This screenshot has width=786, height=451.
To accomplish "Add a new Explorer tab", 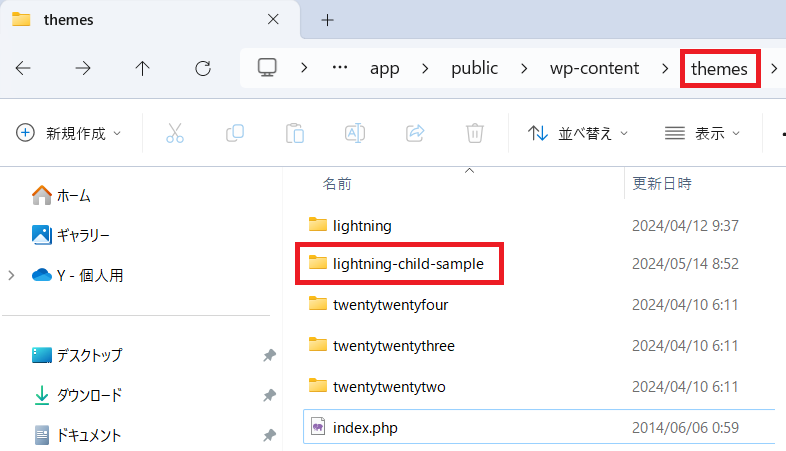I will 327,20.
